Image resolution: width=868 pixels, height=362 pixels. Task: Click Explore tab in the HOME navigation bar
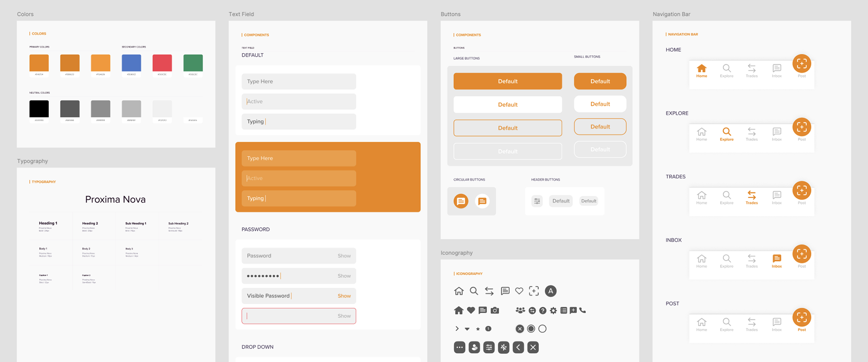726,71
